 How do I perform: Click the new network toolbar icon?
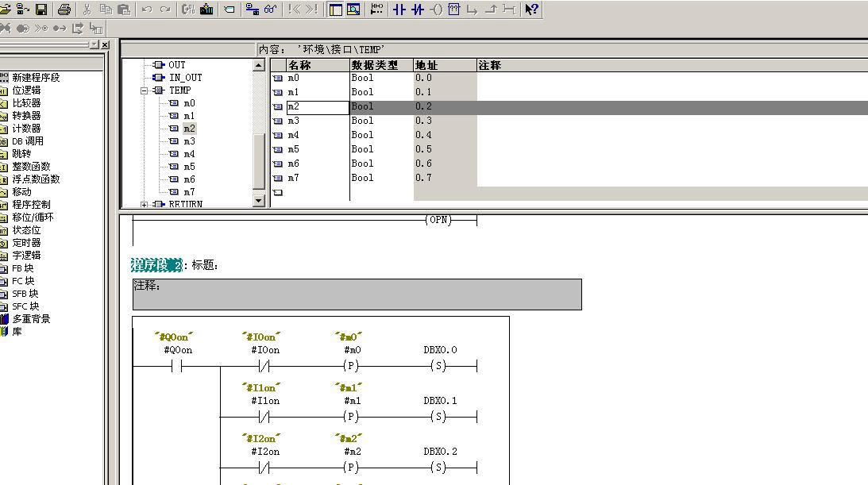pyautogui.click(x=376, y=10)
